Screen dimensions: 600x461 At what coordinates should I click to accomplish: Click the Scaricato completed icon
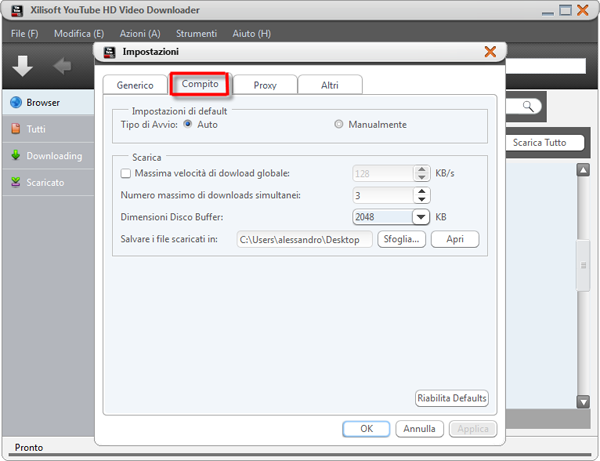tap(16, 182)
